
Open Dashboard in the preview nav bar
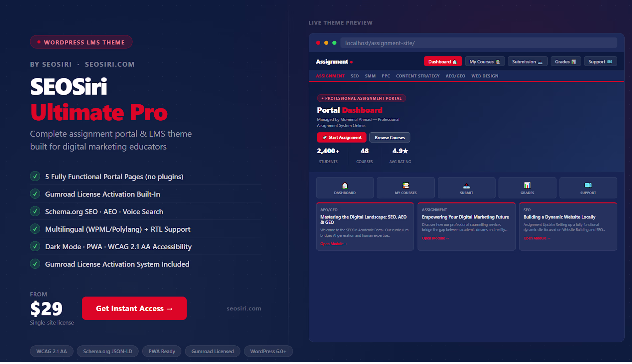tap(443, 61)
